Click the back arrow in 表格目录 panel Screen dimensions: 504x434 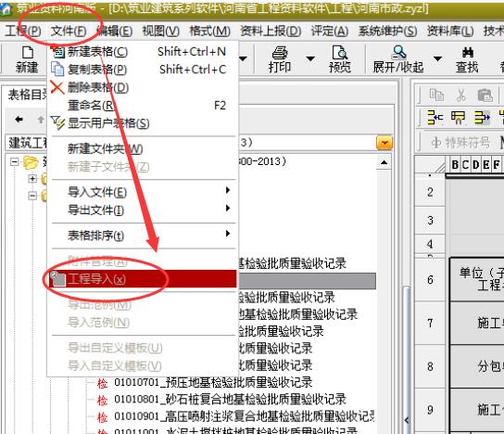[x=19, y=120]
